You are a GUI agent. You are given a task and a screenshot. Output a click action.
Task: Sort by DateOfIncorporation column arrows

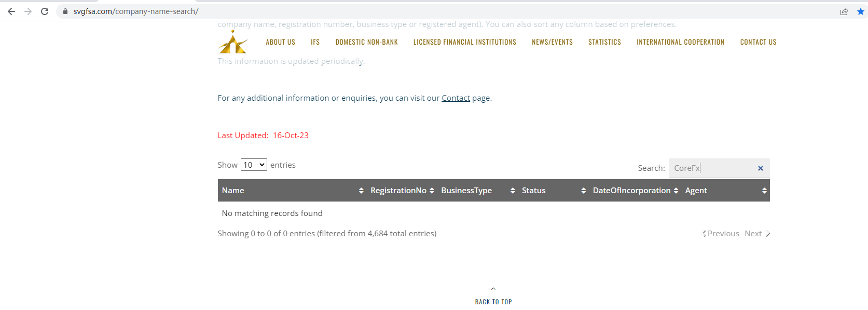pos(676,191)
